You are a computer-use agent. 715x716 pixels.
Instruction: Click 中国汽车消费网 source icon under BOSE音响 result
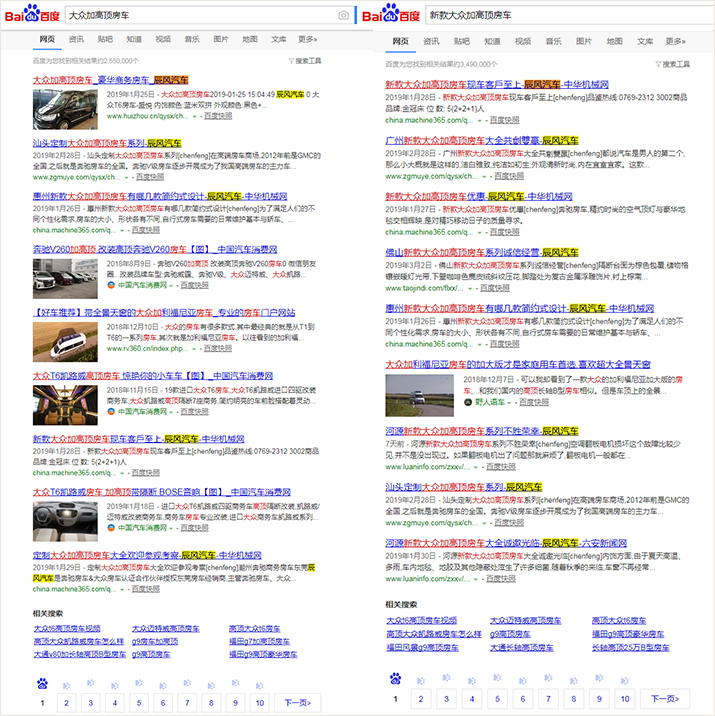[110, 527]
